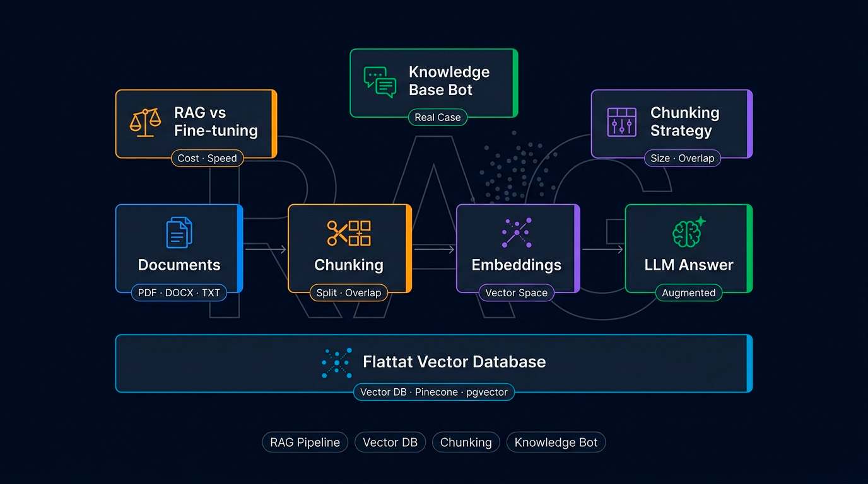Click the purple scatter-points embeddings icon

point(517,233)
